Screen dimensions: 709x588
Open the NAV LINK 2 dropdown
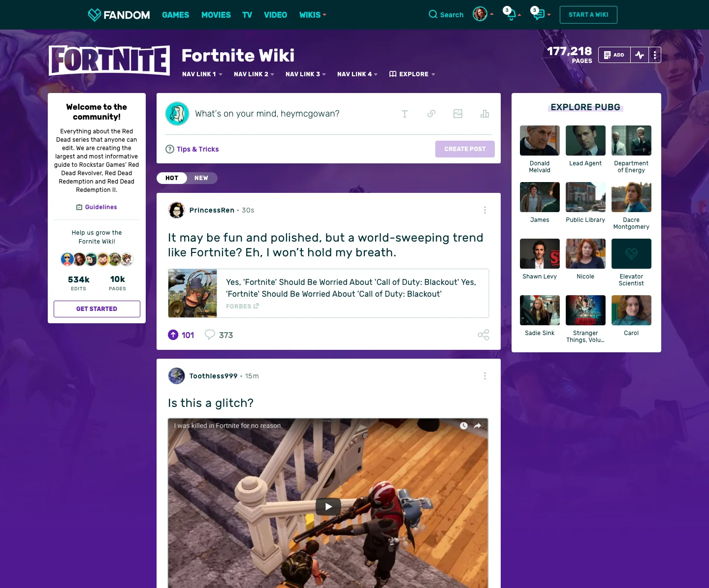coord(254,74)
